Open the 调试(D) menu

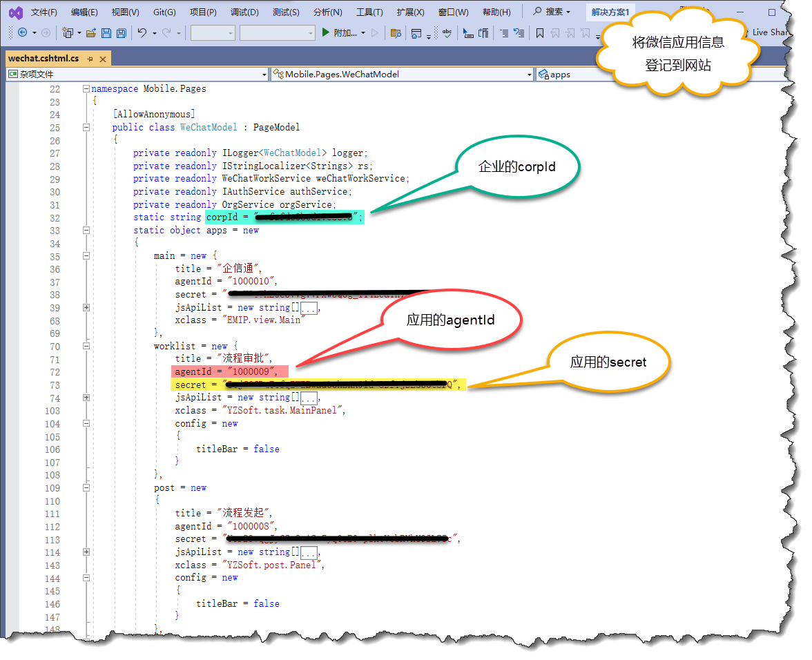244,12
